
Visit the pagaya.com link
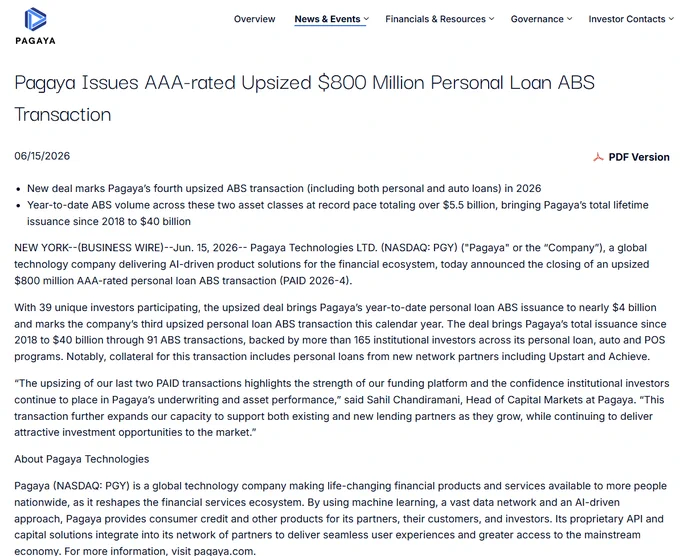pyautogui.click(x=223, y=551)
